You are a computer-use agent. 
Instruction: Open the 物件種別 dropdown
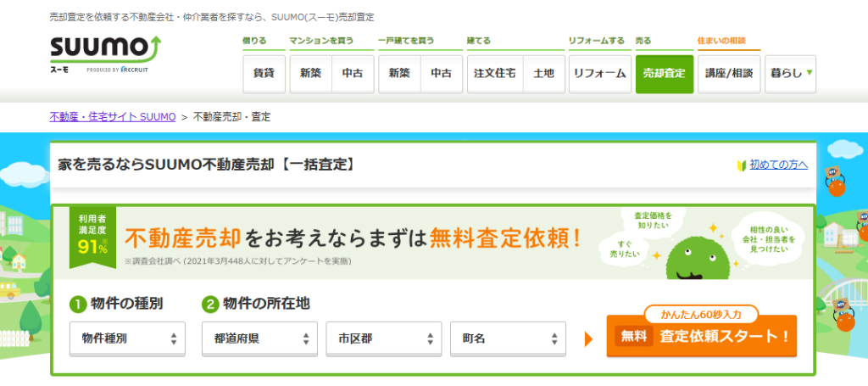coord(127,339)
